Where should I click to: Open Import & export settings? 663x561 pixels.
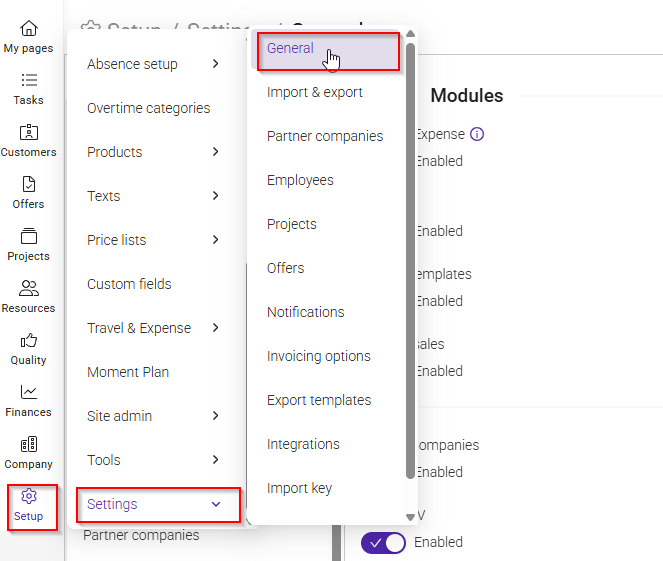(x=315, y=92)
